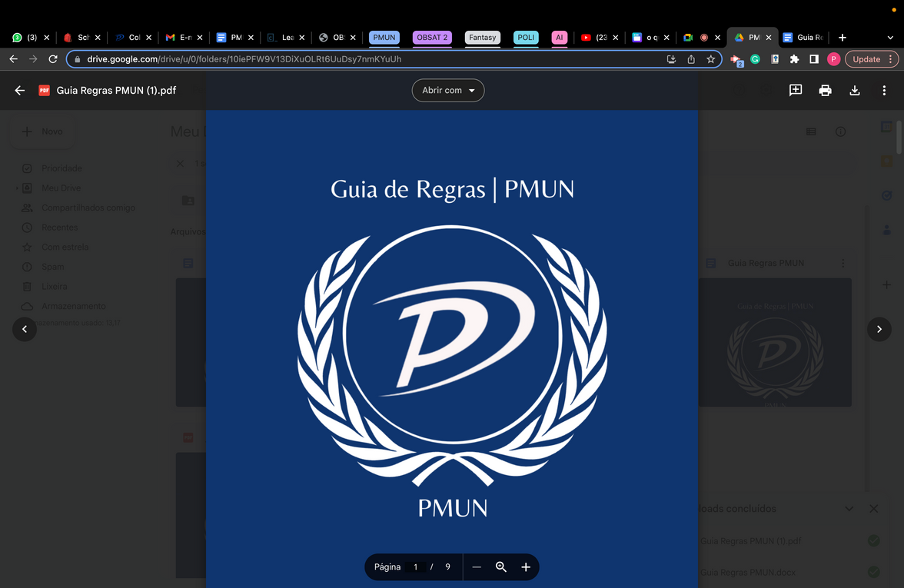Go to the previous file in preview
904x588 pixels.
25,329
